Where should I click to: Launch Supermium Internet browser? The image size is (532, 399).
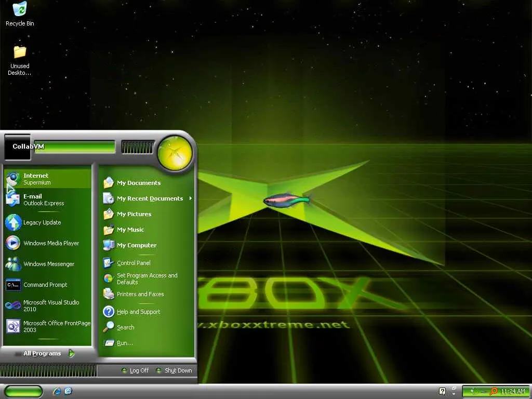pos(48,179)
